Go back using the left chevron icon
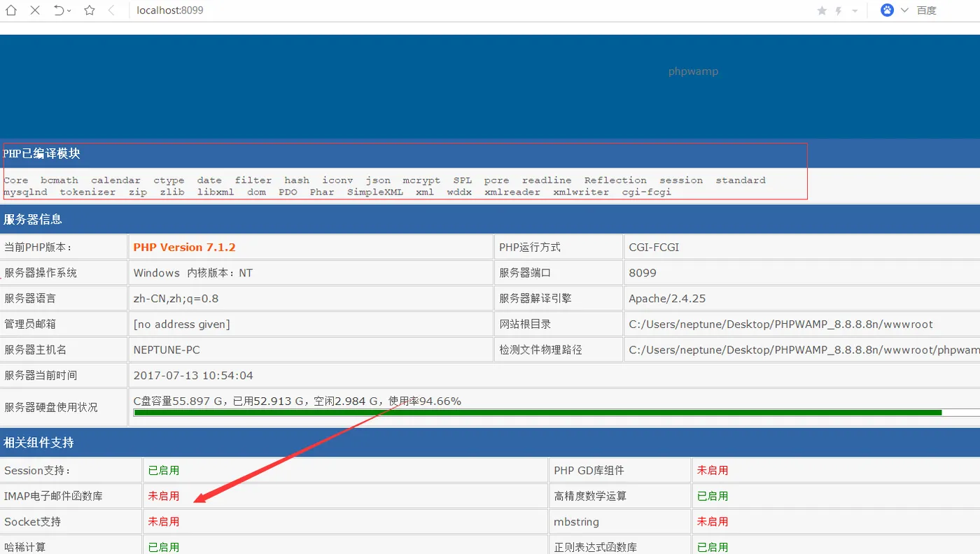 (x=112, y=10)
